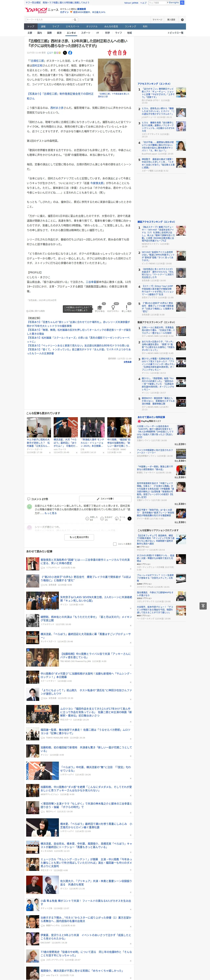Screen dimensions: 210x980
Task: React with わかりやすい lightbulb icon
Action: [x=113, y=307]
